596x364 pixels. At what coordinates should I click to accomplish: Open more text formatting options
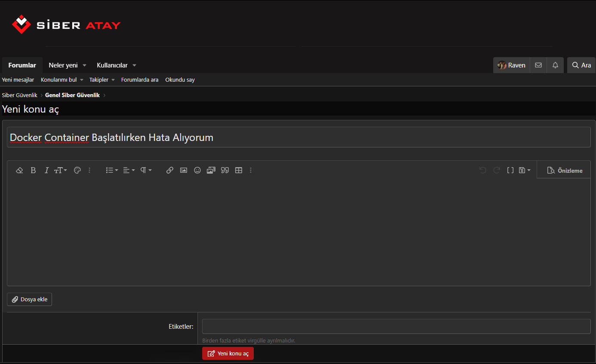point(89,170)
